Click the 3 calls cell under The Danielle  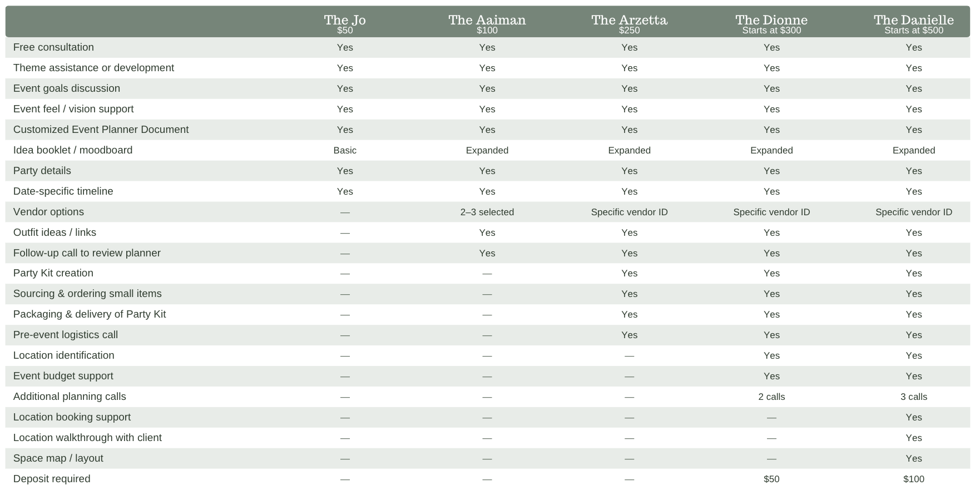coord(914,397)
